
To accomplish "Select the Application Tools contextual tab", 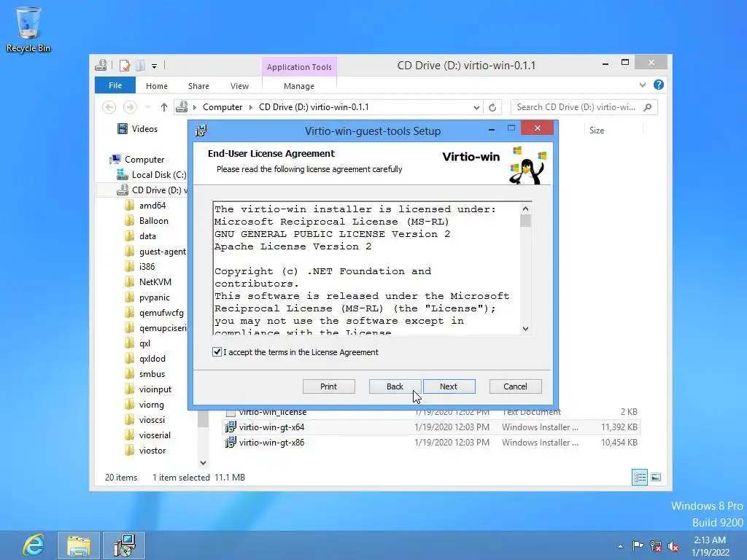I will [299, 67].
